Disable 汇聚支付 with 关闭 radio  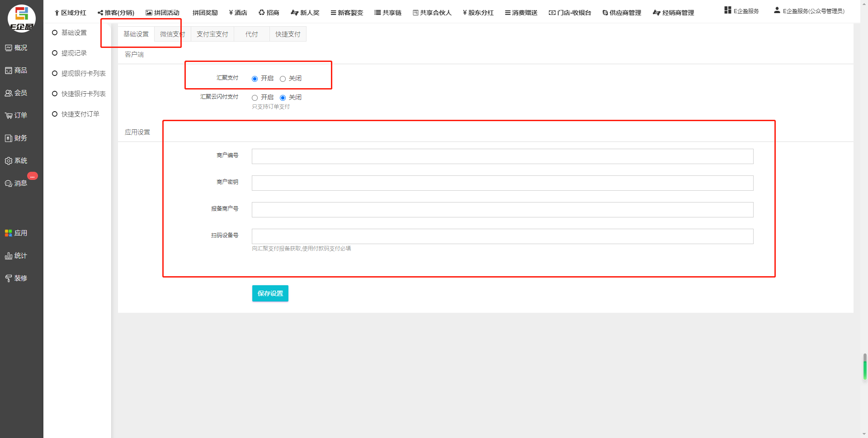point(283,79)
